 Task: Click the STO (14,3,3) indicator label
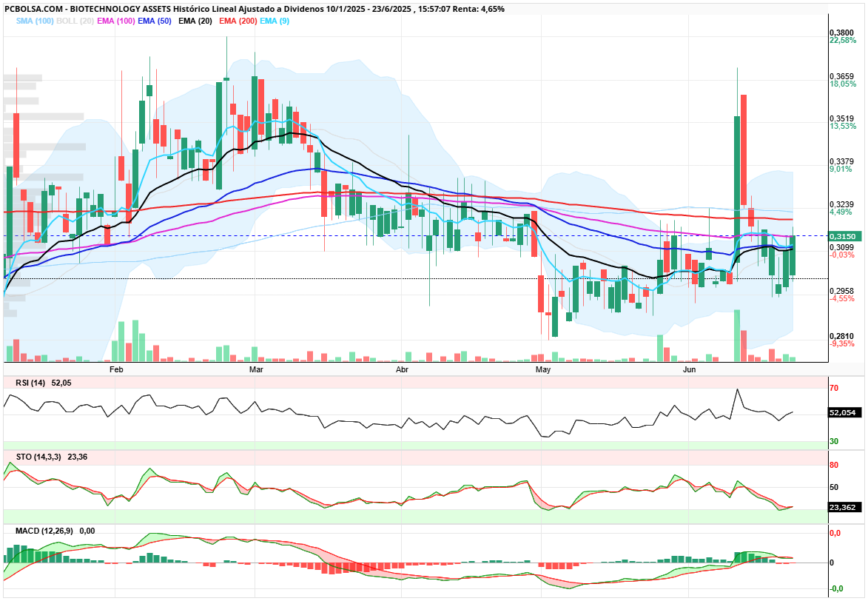(38, 457)
